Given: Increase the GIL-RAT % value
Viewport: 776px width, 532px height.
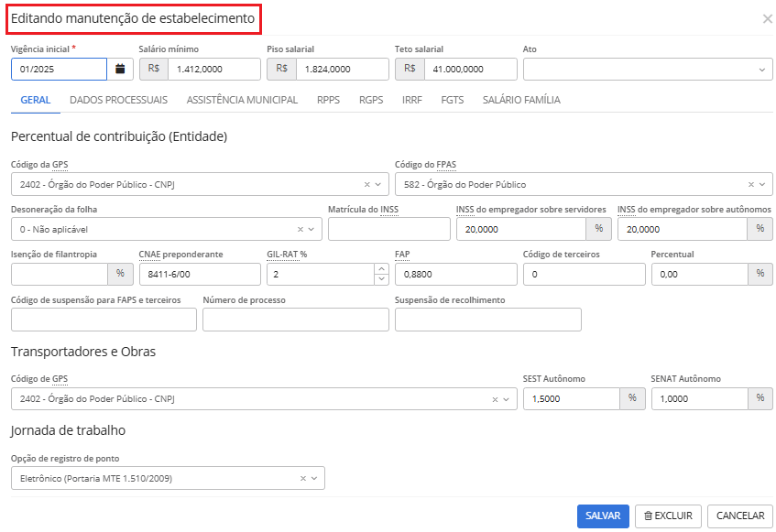Looking at the screenshot, I should click(381, 269).
